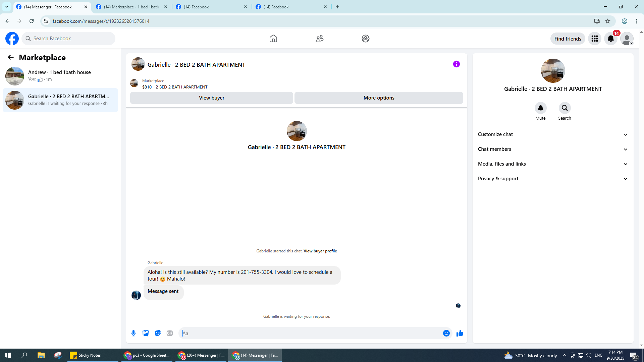Screen dimensions: 644x362
Task: Search in conversation magnifier icon
Action: (565, 108)
